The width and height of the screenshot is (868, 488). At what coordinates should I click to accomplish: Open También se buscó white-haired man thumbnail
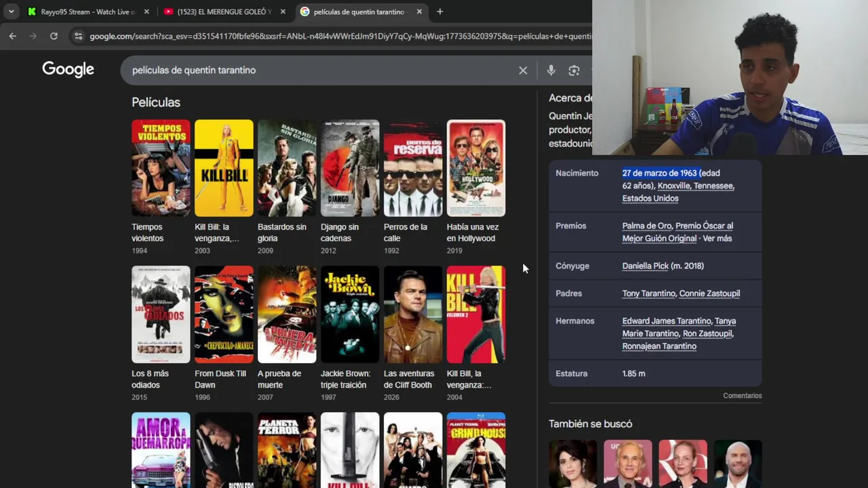pyautogui.click(x=628, y=464)
